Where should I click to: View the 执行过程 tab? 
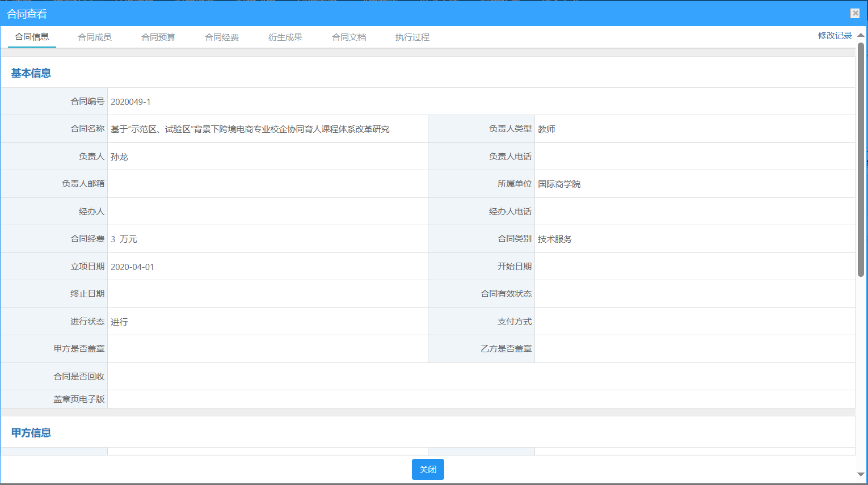[412, 37]
